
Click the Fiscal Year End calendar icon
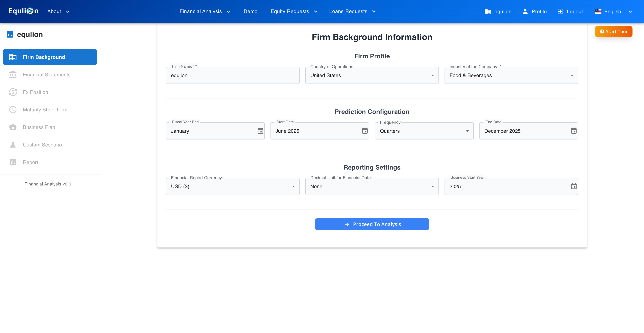click(260, 131)
